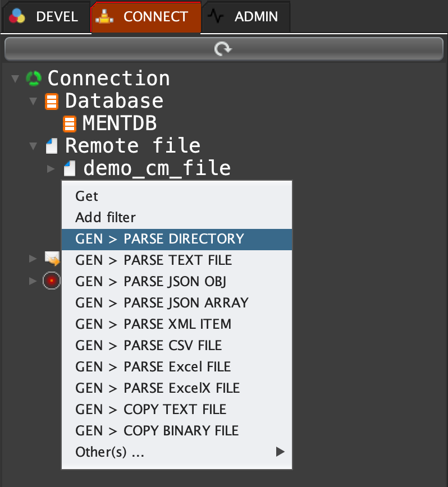Screen dimensions: 448x487
Task: Collapse the Remote file tree node
Action: point(33,146)
